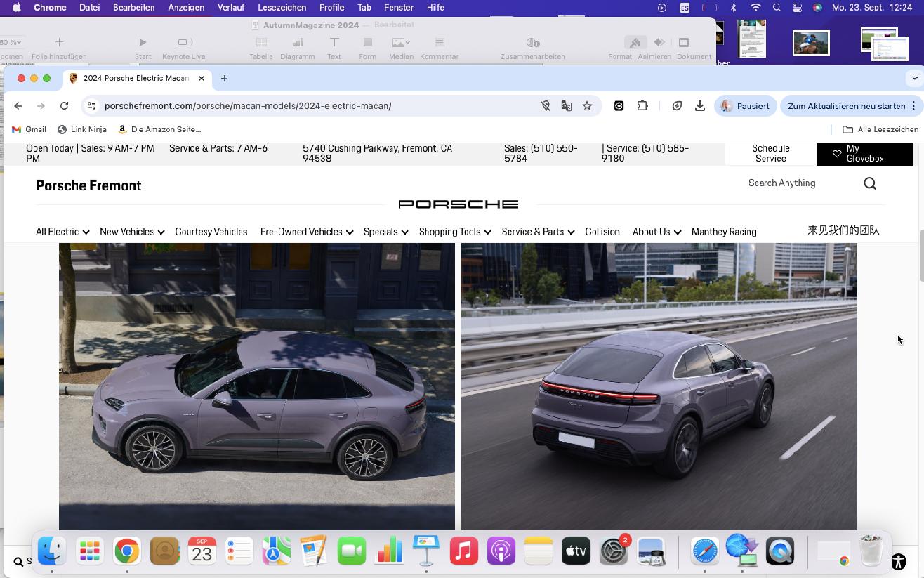Screen dimensions: 924x578
Task: Open Numbers from the Dock
Action: (389, 551)
